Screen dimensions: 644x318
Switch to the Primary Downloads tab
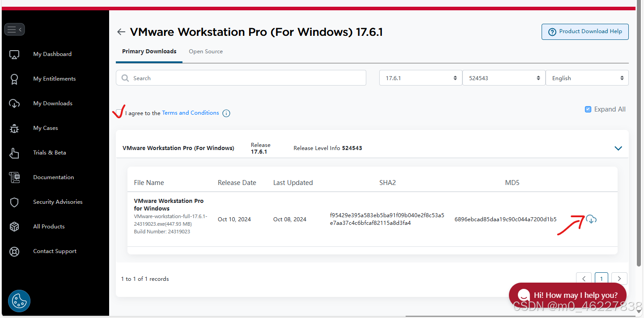click(149, 52)
